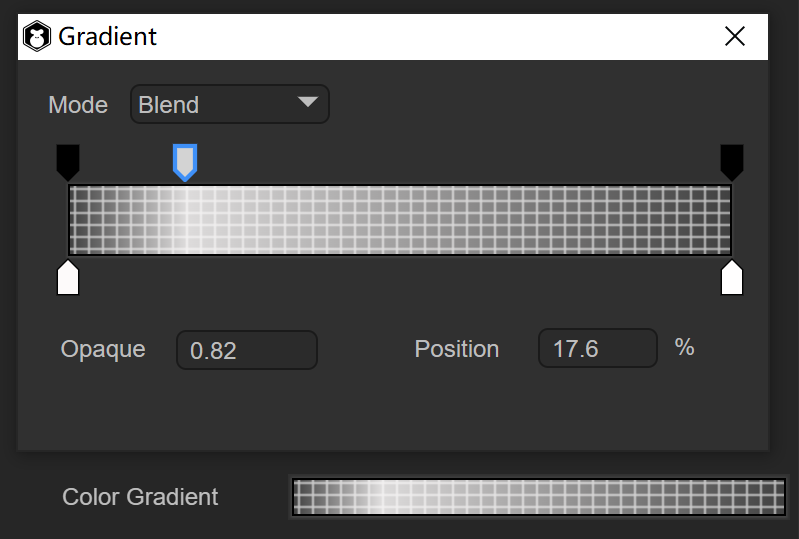Click the percent sign beside Position
799x539 pixels.
click(x=684, y=347)
